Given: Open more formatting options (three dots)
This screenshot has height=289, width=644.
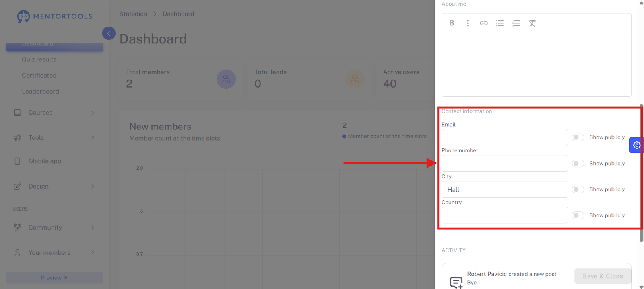Looking at the screenshot, I should click(468, 23).
